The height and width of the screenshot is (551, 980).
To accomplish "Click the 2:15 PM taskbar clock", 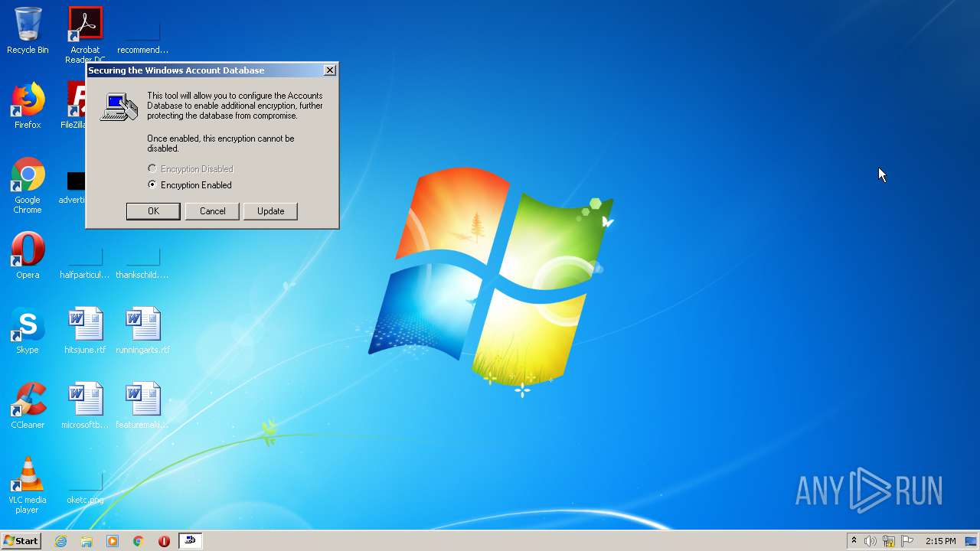I will 940,541.
